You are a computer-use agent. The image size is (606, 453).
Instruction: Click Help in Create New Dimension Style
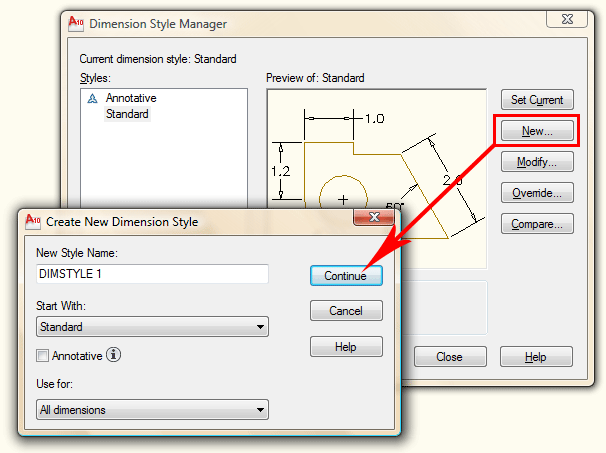click(346, 347)
